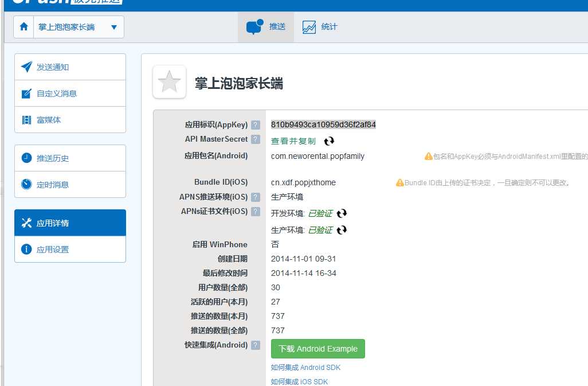This screenshot has width=588, height=386.
Task: Click the highlighted AppKey value 810b9493ca10959d36f2af84
Action: pos(323,124)
